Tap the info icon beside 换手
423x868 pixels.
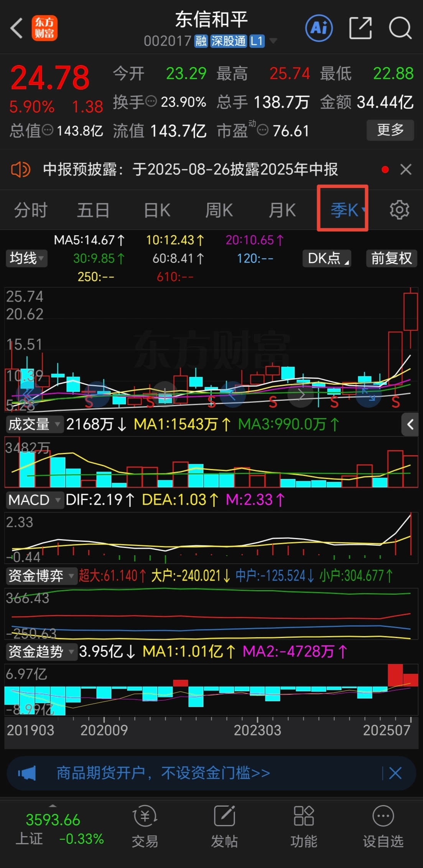pos(151,102)
